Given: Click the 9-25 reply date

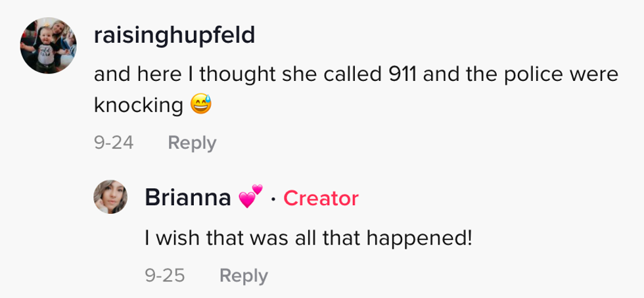Looking at the screenshot, I should [165, 276].
